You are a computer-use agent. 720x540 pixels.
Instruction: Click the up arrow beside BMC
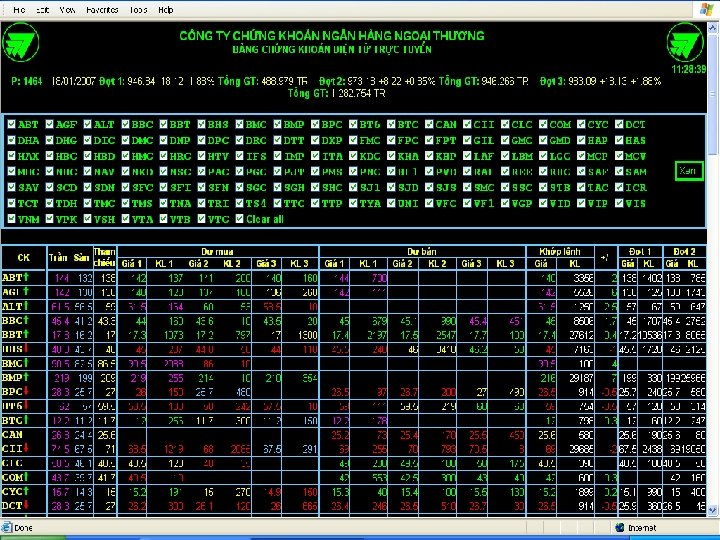pos(26,363)
